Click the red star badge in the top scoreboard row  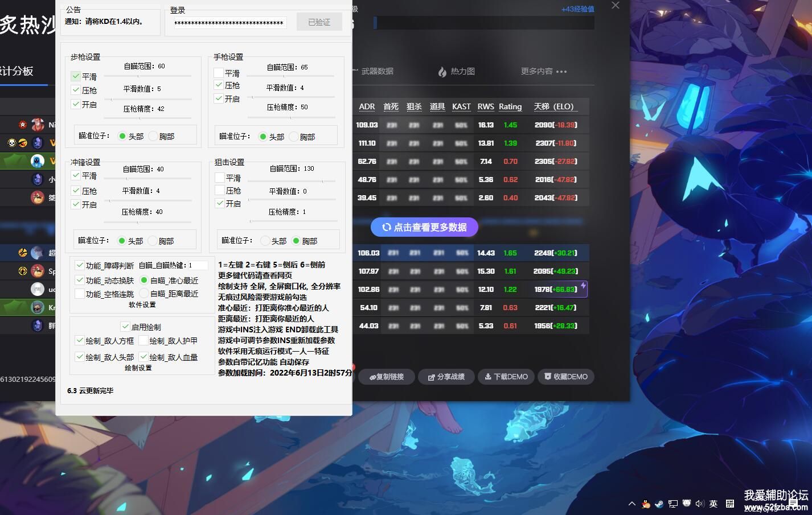(23, 125)
